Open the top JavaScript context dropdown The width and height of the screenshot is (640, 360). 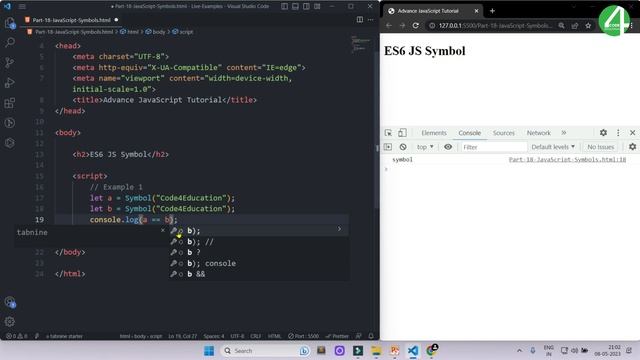tap(425, 147)
